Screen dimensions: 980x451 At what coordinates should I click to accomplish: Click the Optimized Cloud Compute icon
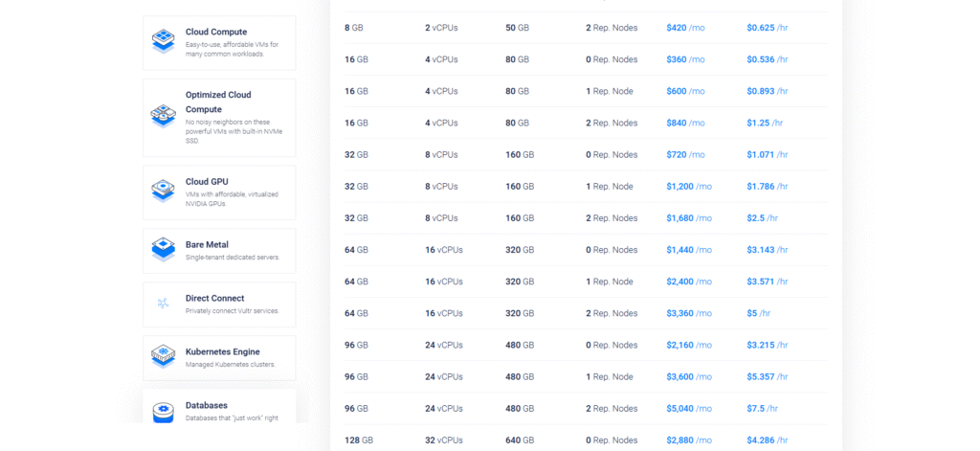163,116
